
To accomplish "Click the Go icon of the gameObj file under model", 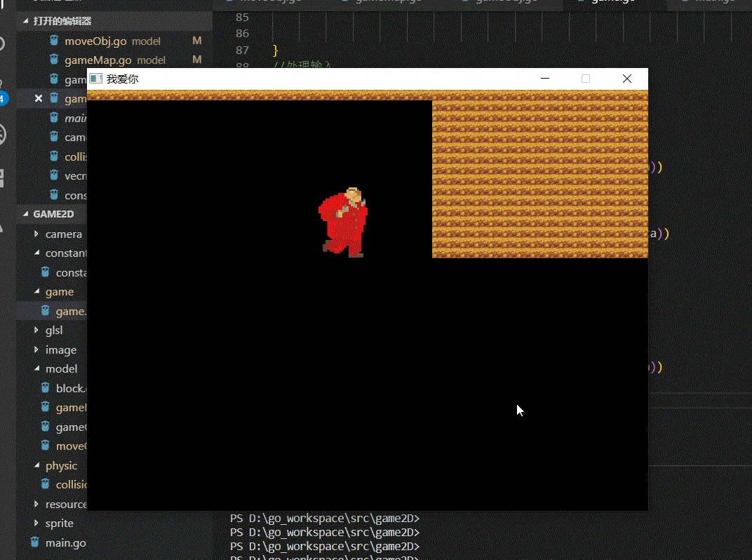I will pos(45,427).
